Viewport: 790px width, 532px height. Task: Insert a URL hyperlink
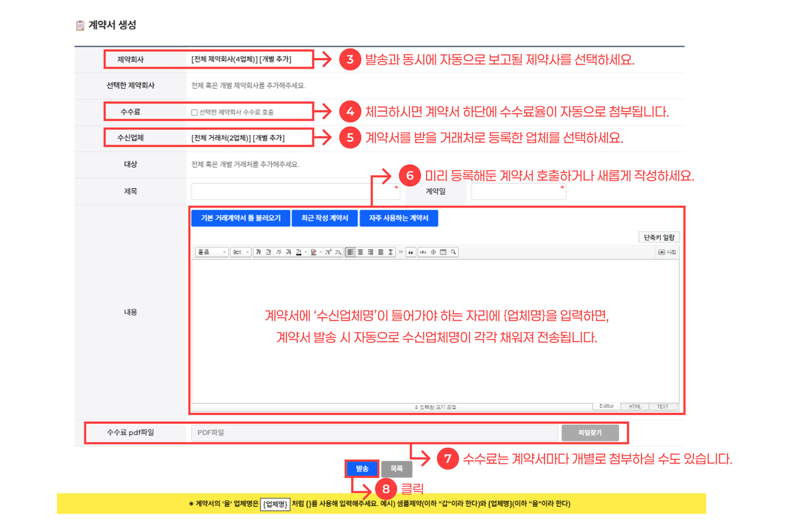(423, 252)
